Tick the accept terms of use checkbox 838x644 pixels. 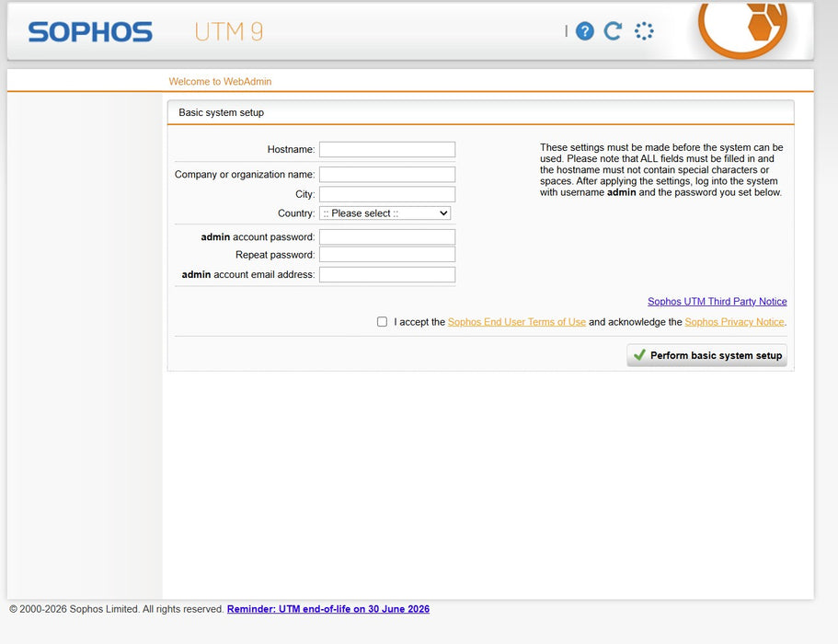(382, 322)
